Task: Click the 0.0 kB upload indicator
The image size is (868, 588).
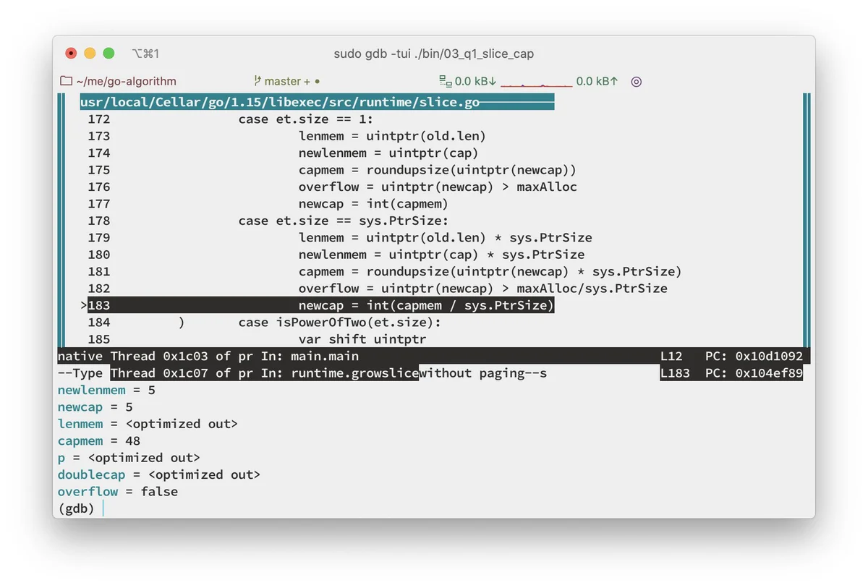Action: tap(597, 81)
